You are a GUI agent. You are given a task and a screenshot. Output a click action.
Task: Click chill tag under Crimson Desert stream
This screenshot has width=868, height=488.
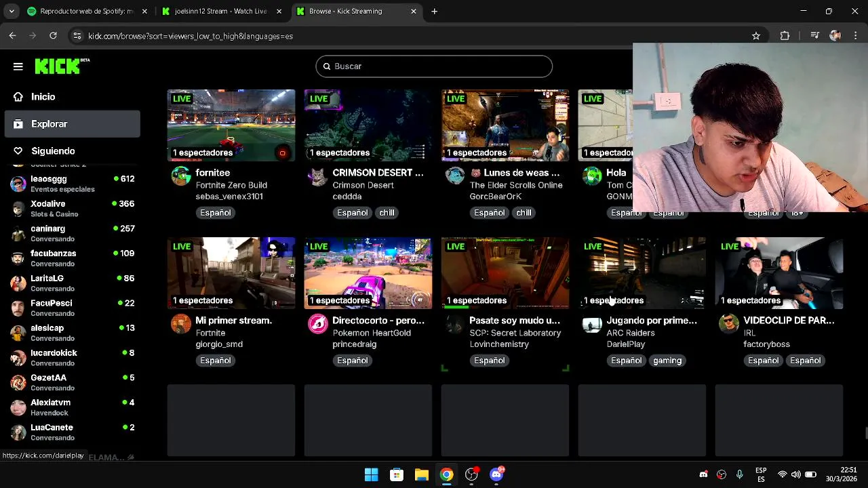pyautogui.click(x=387, y=213)
